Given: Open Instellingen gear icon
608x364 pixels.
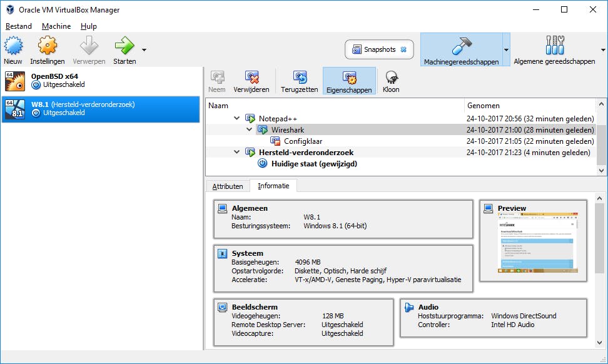Looking at the screenshot, I should [48, 46].
